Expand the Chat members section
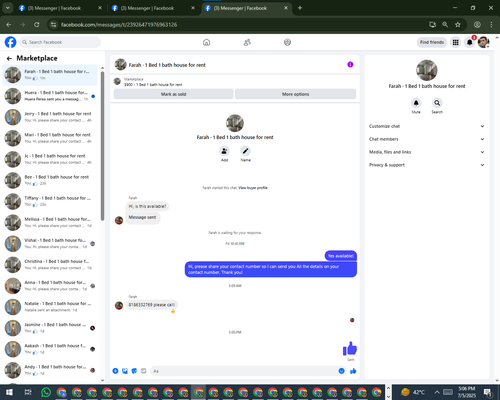The height and width of the screenshot is (400, 500). pyautogui.click(x=426, y=139)
